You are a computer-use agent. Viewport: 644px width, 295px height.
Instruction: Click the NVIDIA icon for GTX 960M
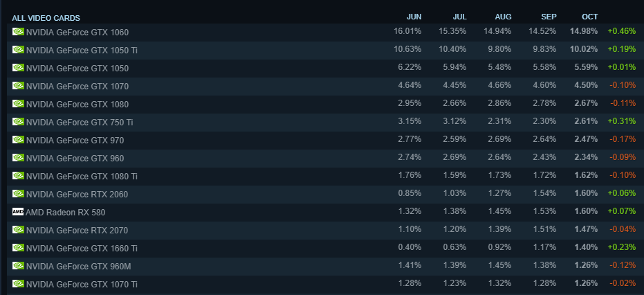point(18,266)
